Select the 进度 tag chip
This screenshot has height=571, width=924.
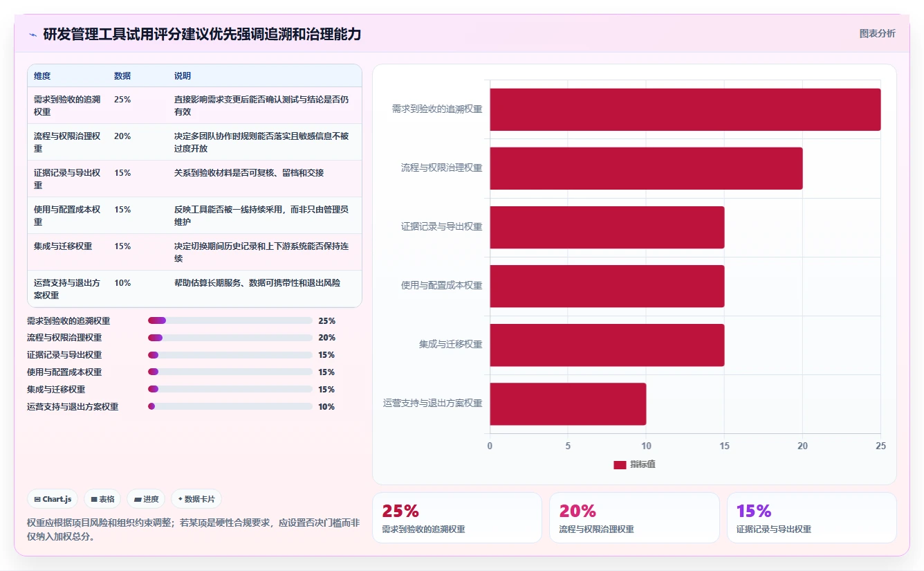coord(146,499)
